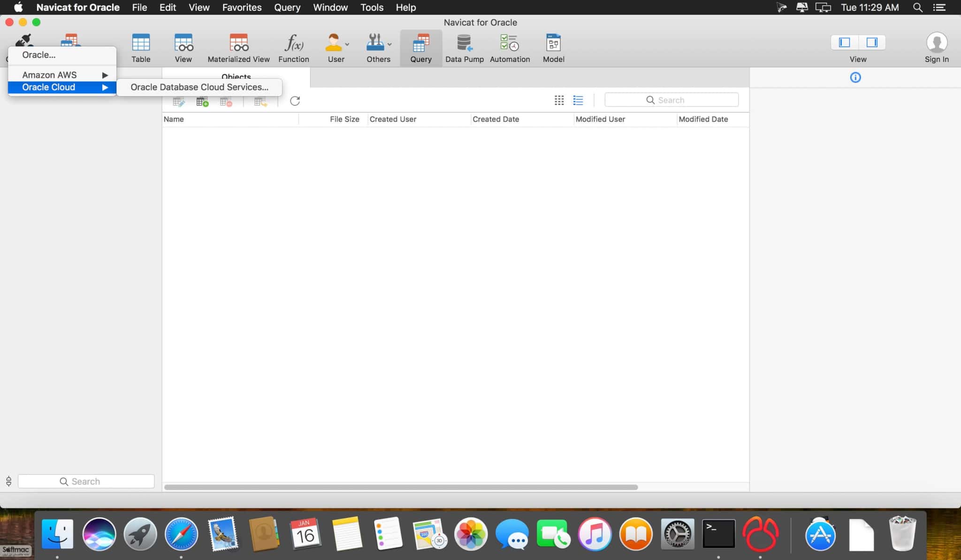Open the Window menu
This screenshot has width=961, height=560.
coord(330,7)
